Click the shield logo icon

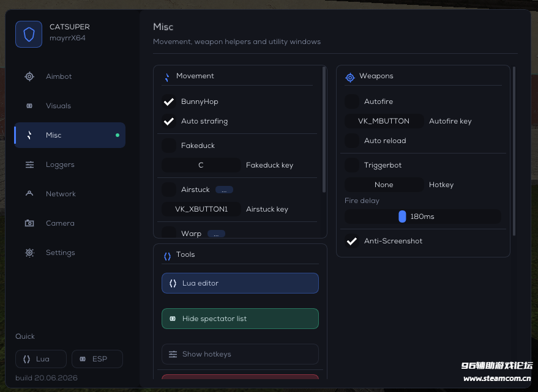[x=29, y=34]
